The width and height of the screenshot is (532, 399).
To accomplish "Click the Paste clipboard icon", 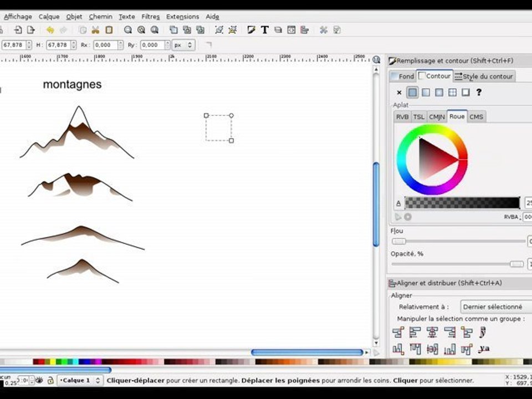I will [x=109, y=30].
